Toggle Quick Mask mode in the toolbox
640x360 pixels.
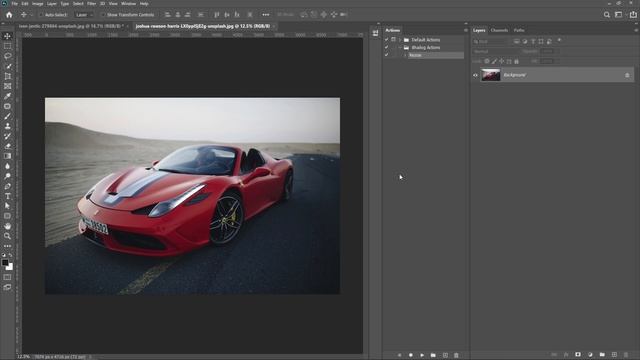(x=7, y=277)
